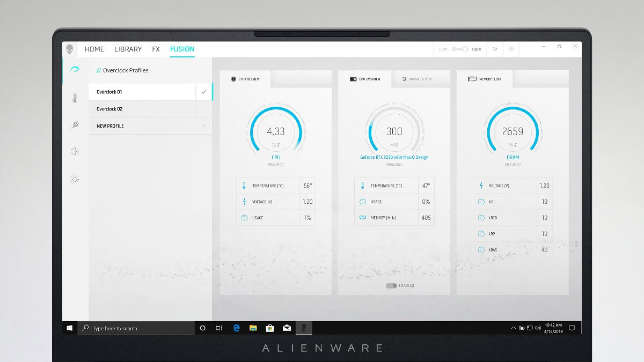Toggle the GPU Enabled switch

[391, 286]
